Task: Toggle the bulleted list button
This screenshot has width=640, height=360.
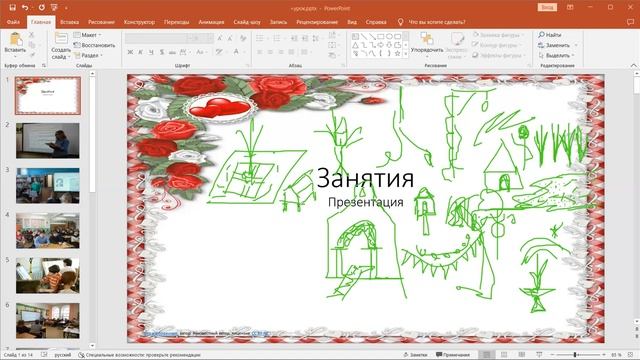Action: point(260,38)
